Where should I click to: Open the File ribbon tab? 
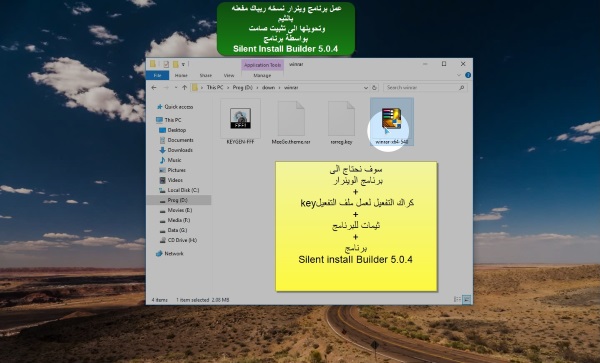(157, 75)
